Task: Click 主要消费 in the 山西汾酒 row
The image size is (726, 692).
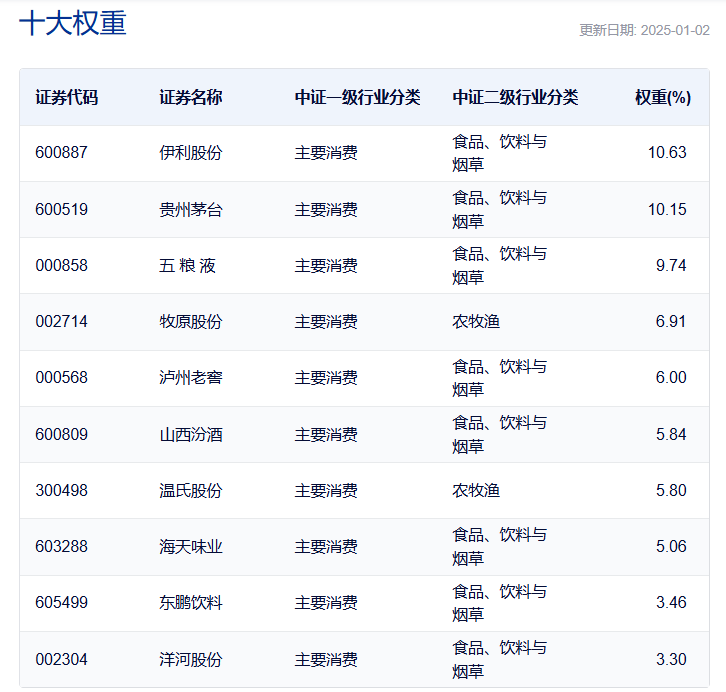Action: coord(326,434)
